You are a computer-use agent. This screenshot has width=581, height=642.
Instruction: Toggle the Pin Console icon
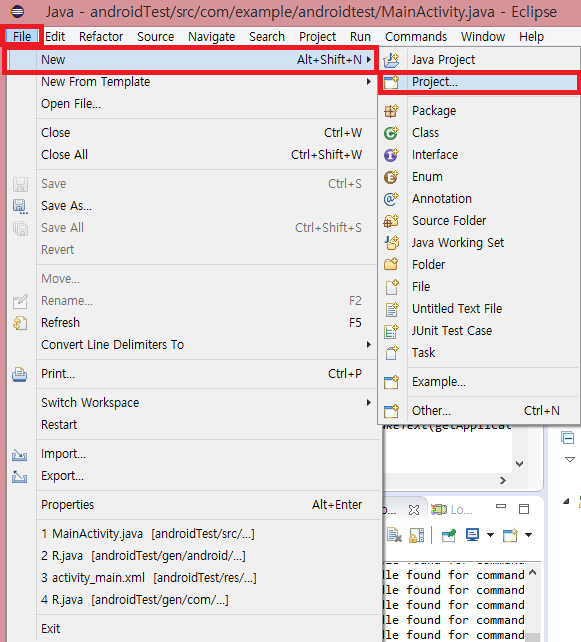pyautogui.click(x=449, y=535)
